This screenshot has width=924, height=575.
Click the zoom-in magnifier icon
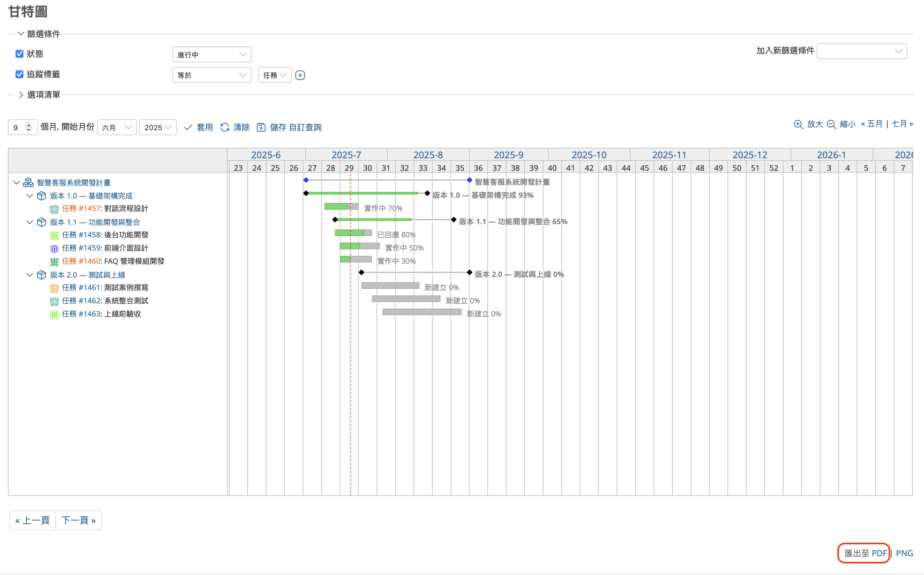[x=798, y=124]
